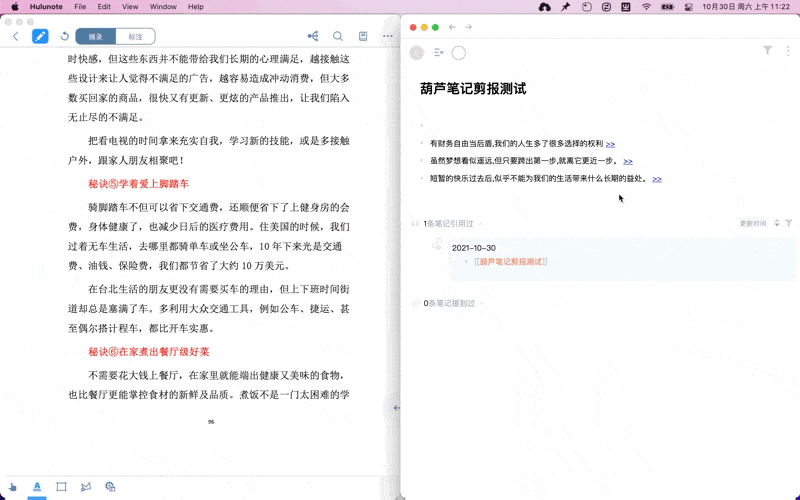Click the red heading 秘诀⑥在家煮出餐厅级好菜
800x500 pixels.
coord(148,352)
